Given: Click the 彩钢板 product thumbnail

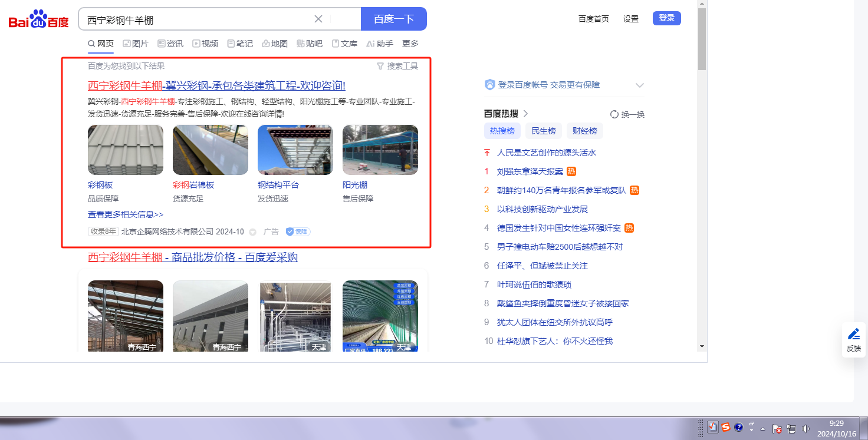Looking at the screenshot, I should point(126,150).
